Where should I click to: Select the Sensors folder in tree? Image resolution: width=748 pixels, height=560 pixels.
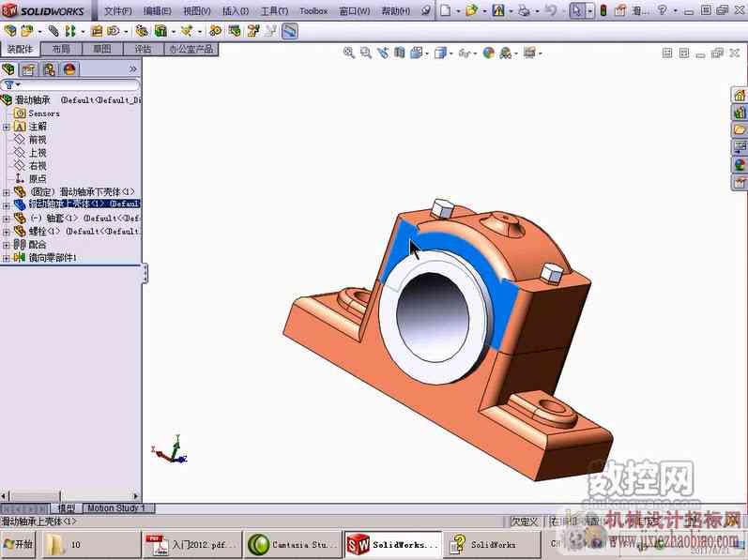44,114
